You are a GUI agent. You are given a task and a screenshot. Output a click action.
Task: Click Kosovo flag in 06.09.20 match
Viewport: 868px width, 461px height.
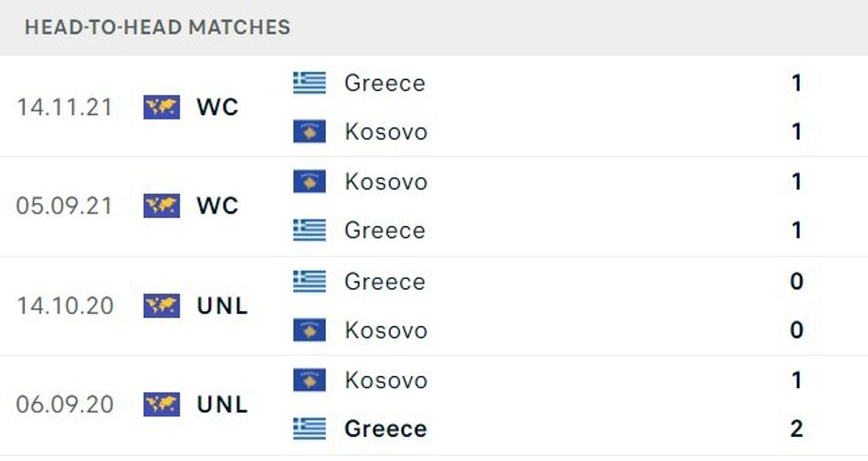(x=310, y=380)
